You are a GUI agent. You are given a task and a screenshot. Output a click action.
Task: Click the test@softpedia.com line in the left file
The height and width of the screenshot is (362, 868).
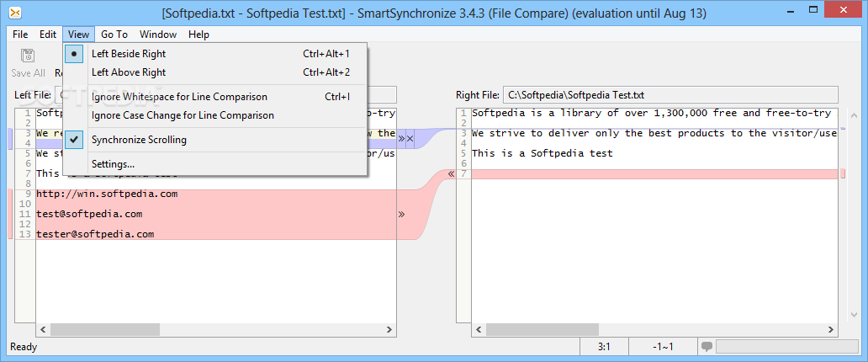(89, 214)
